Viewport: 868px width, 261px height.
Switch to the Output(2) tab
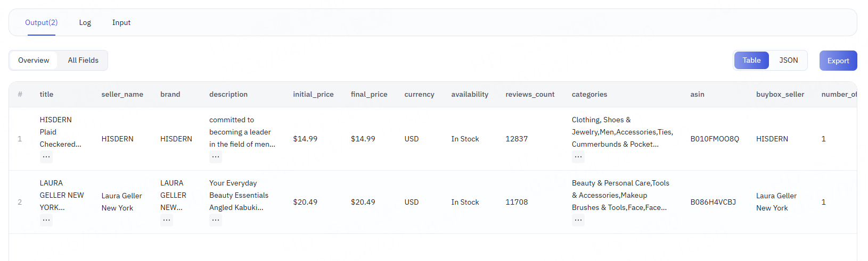pyautogui.click(x=42, y=22)
